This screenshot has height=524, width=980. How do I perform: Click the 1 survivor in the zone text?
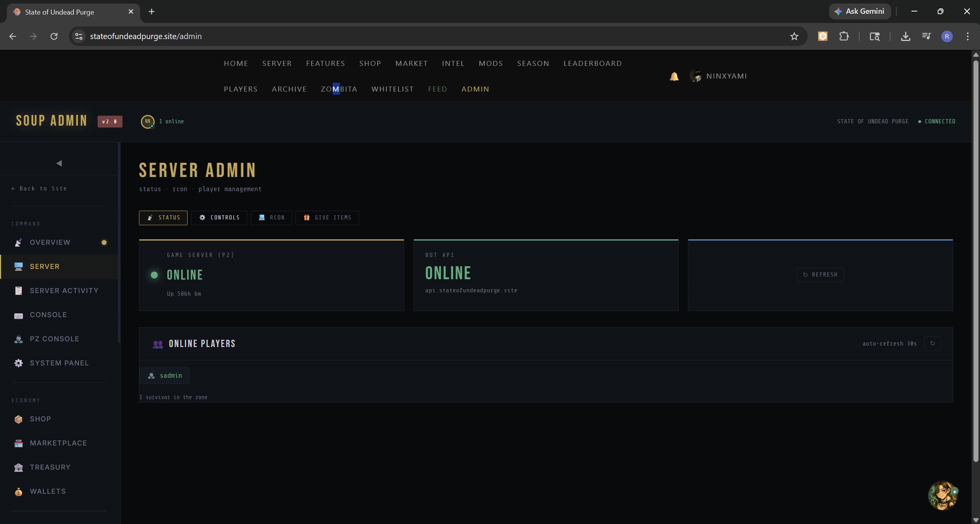pyautogui.click(x=173, y=397)
